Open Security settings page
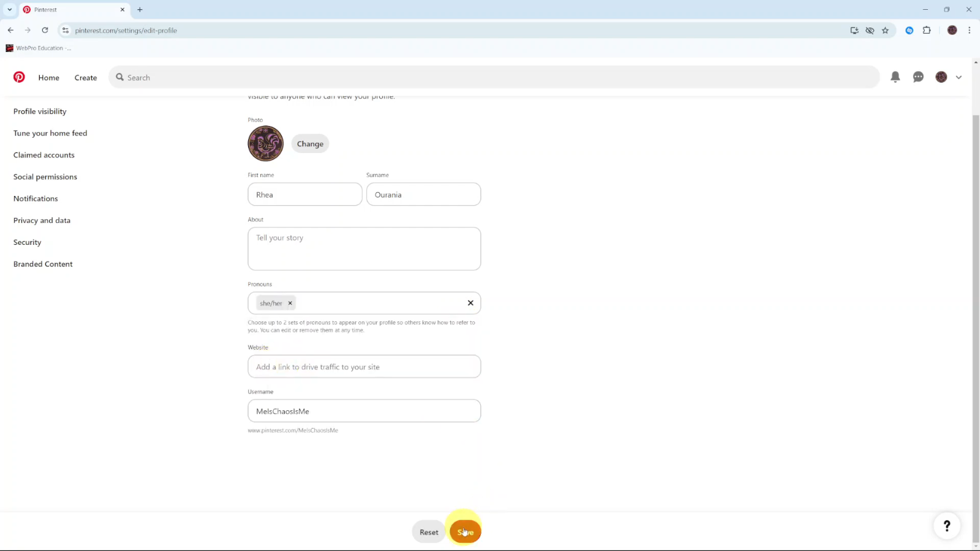Image resolution: width=980 pixels, height=551 pixels. (x=28, y=242)
